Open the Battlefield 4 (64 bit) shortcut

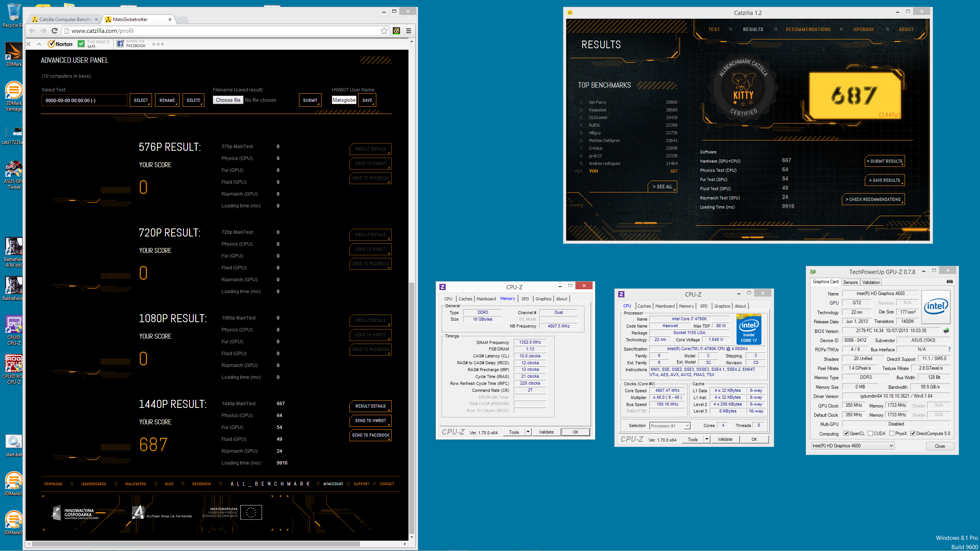tap(13, 252)
